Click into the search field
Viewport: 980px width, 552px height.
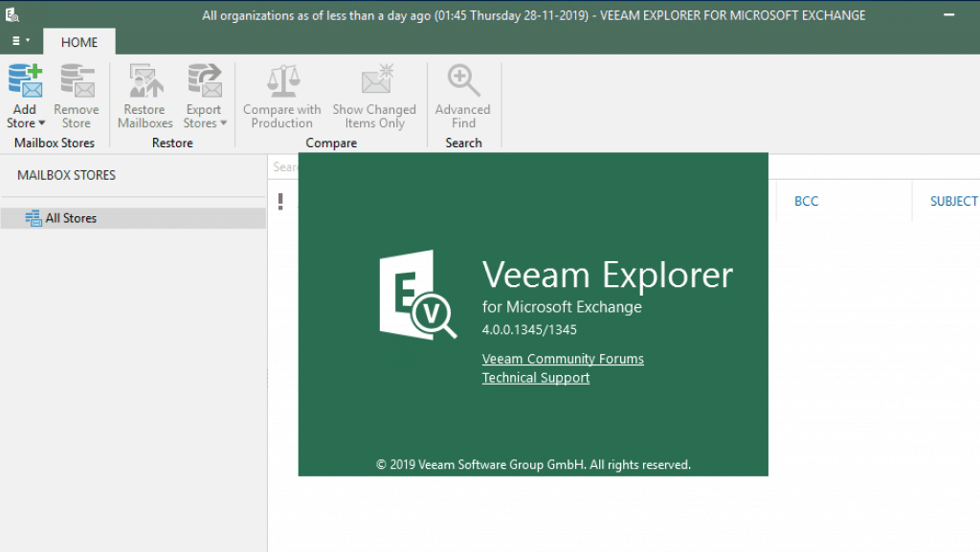tap(284, 166)
